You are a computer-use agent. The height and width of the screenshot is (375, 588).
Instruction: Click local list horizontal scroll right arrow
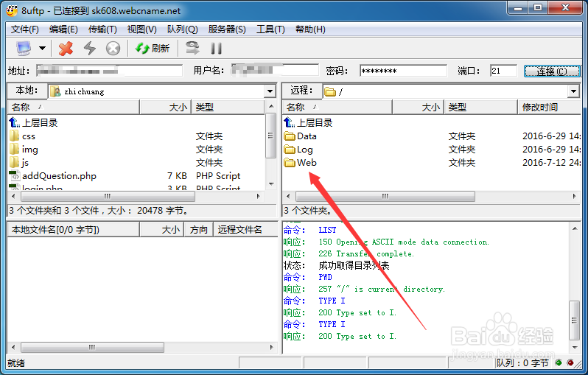[x=258, y=196]
